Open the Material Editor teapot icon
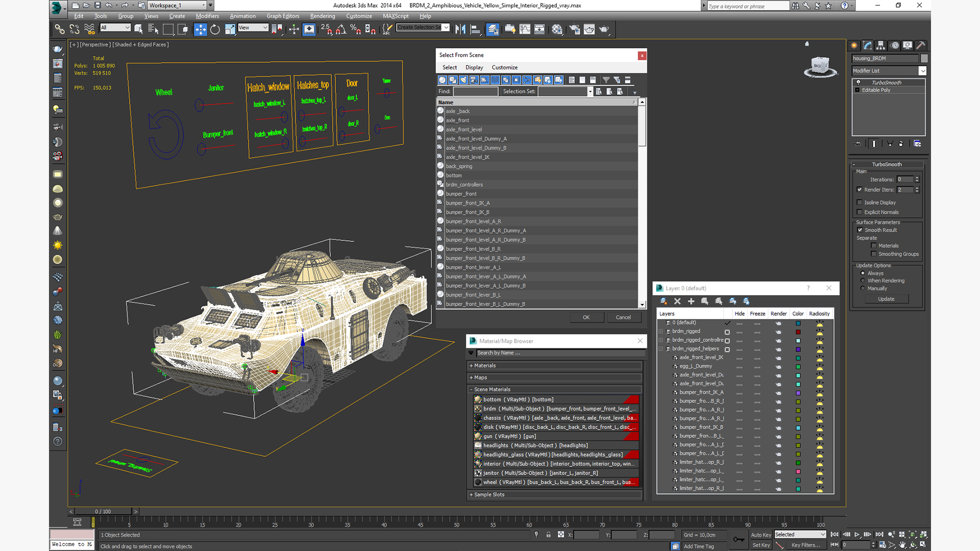980x551 pixels. coord(557,29)
